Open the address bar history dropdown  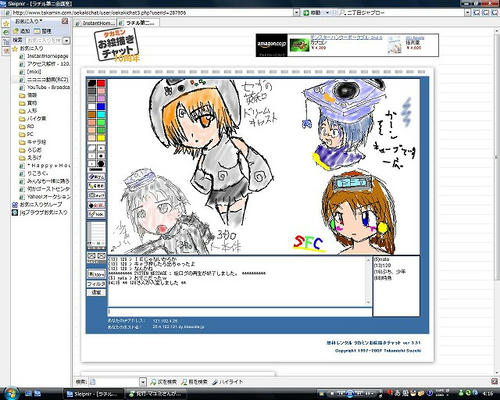coord(296,13)
